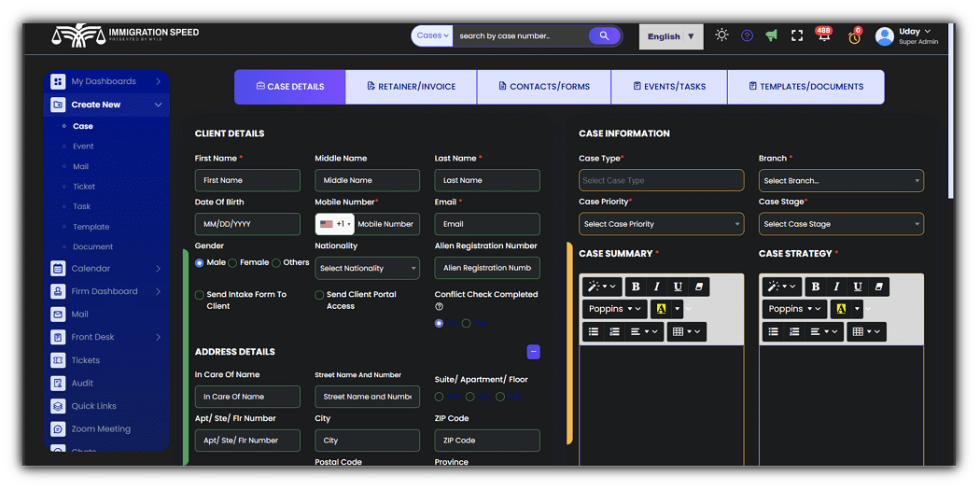Click the green megaphone announcements icon
Viewport: 980px width, 490px height.
[x=772, y=35]
